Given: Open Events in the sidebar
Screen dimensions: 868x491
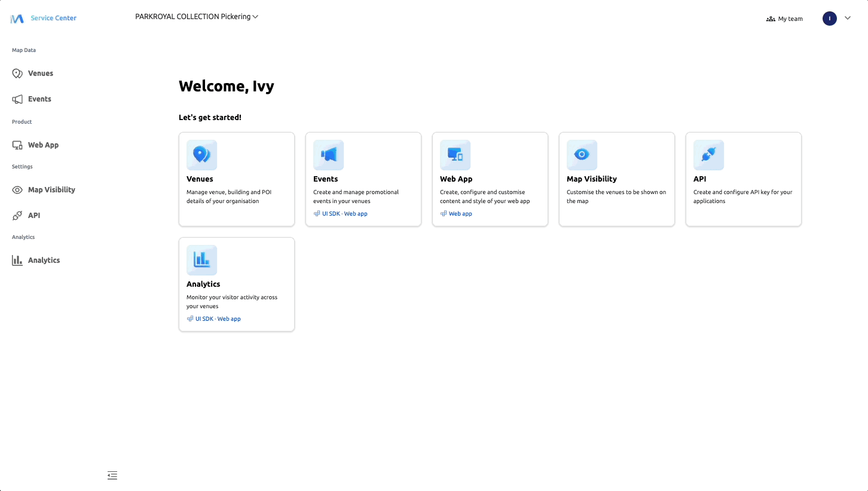Looking at the screenshot, I should (39, 99).
